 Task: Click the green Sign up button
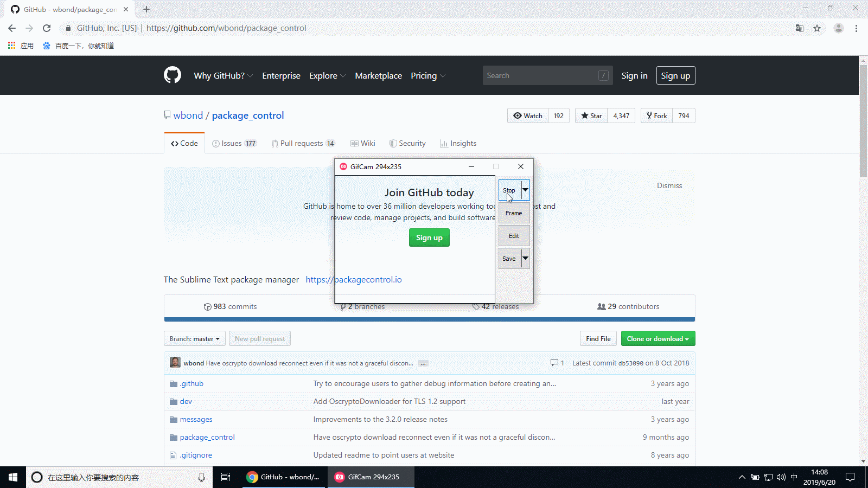429,237
